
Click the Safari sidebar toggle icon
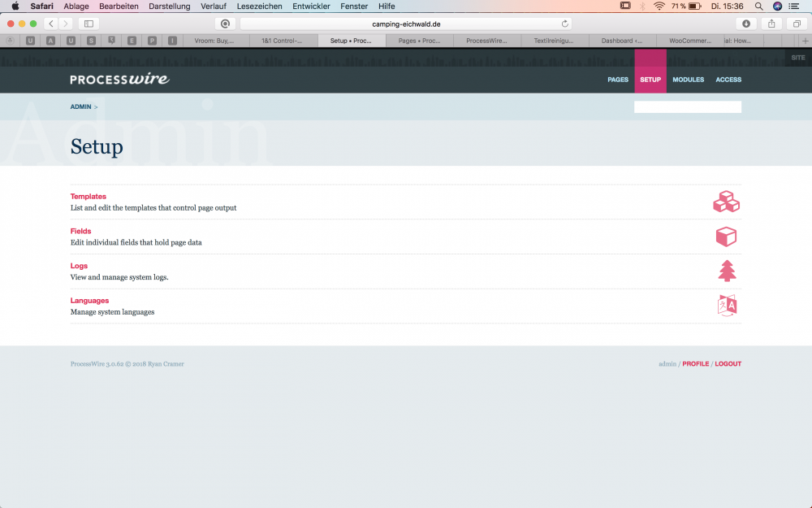click(x=88, y=24)
